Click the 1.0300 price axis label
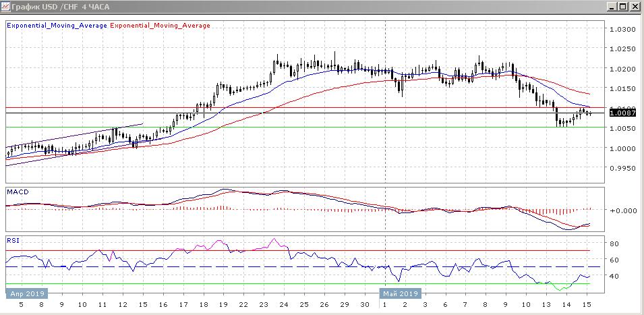The height and width of the screenshot is (315, 644). click(622, 30)
